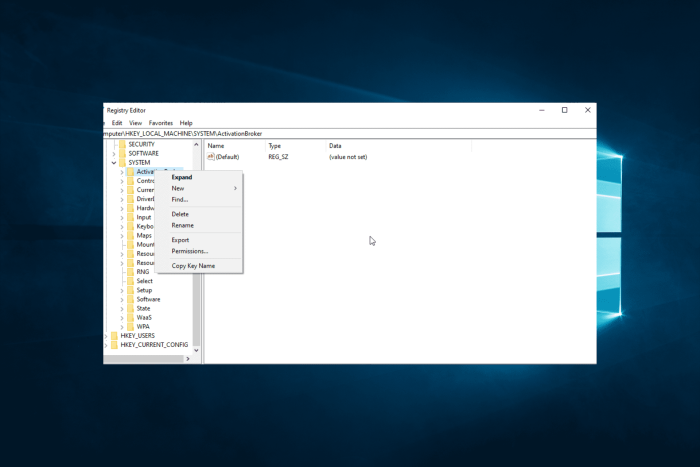Expand the WaaS subkey arrow
The height and width of the screenshot is (467, 700).
coord(122,317)
